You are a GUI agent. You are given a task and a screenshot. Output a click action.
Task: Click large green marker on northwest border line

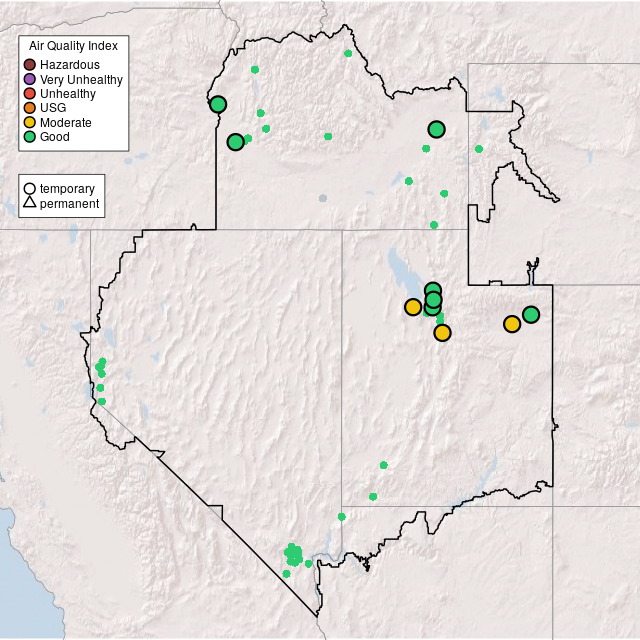[x=218, y=104]
